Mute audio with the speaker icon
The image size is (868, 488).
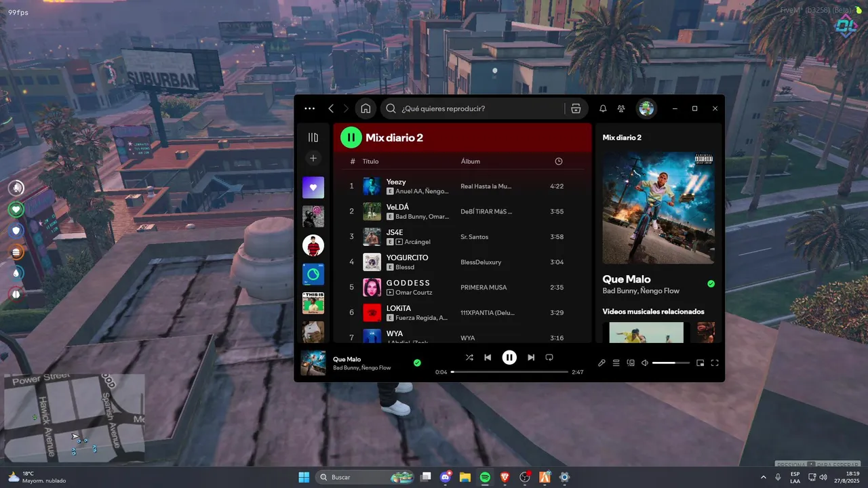645,363
